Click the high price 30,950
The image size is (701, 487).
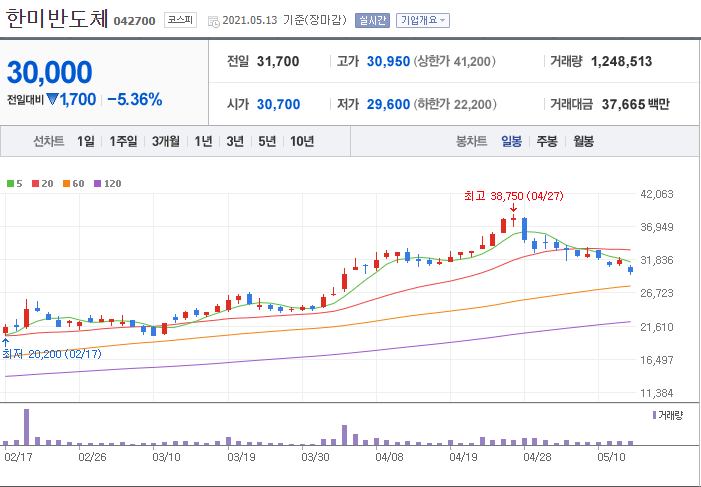point(389,61)
